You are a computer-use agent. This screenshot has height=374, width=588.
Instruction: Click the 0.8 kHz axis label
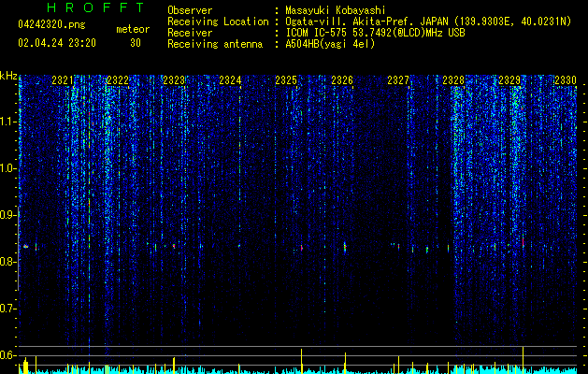point(7,262)
